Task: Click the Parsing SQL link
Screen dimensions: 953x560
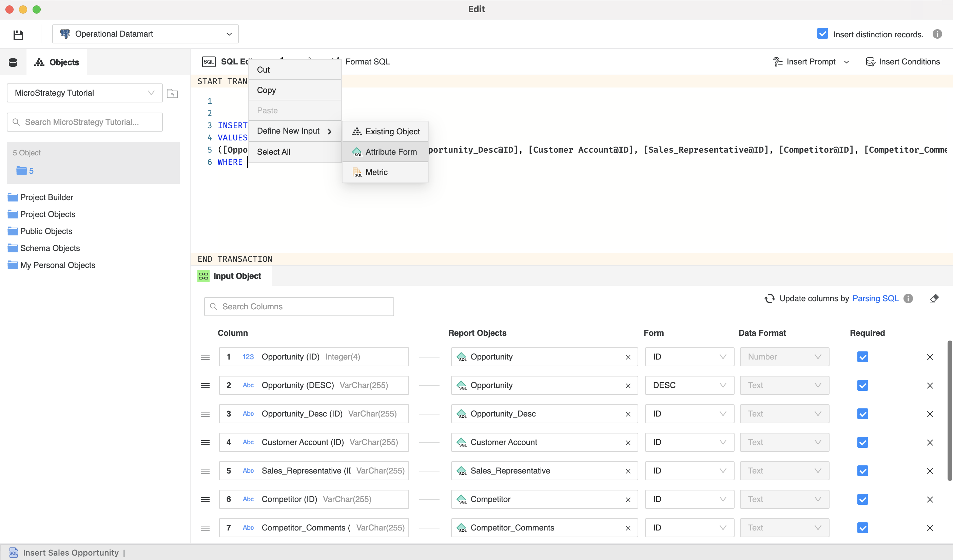Action: (x=875, y=298)
